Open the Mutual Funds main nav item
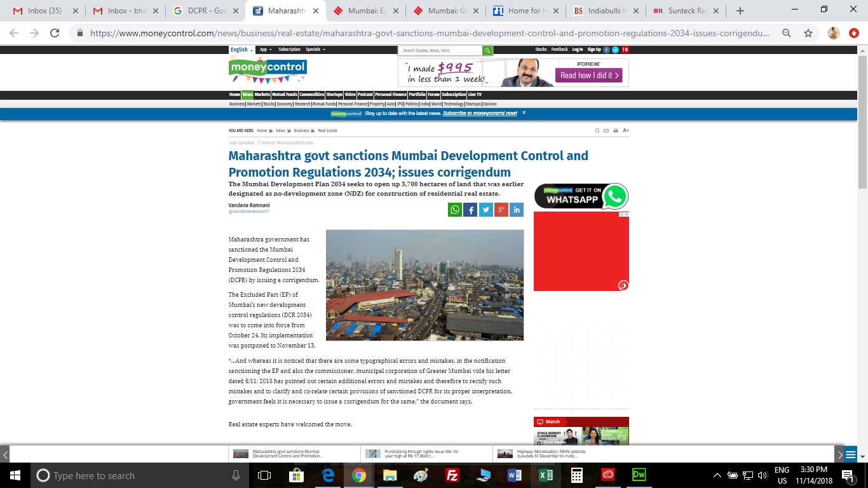 pos(285,95)
